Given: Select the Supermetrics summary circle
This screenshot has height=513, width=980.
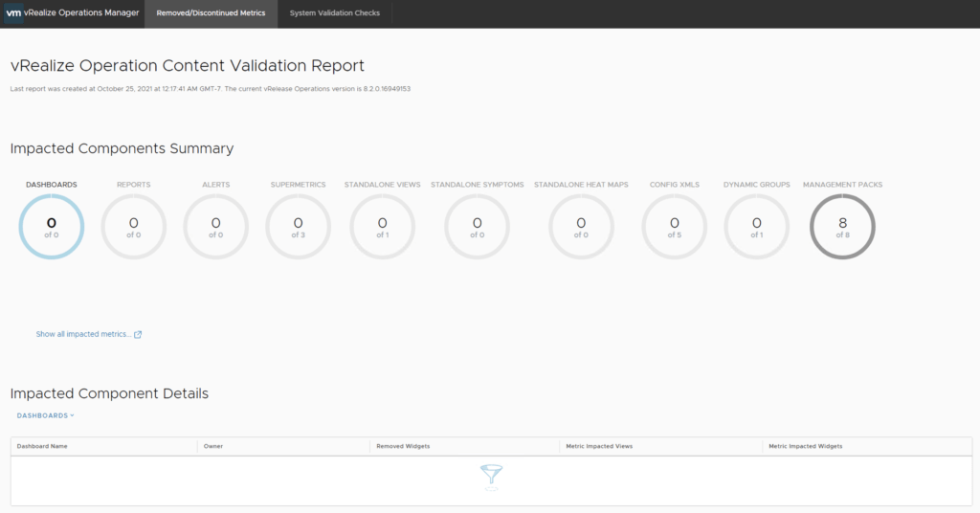Looking at the screenshot, I should [x=298, y=227].
